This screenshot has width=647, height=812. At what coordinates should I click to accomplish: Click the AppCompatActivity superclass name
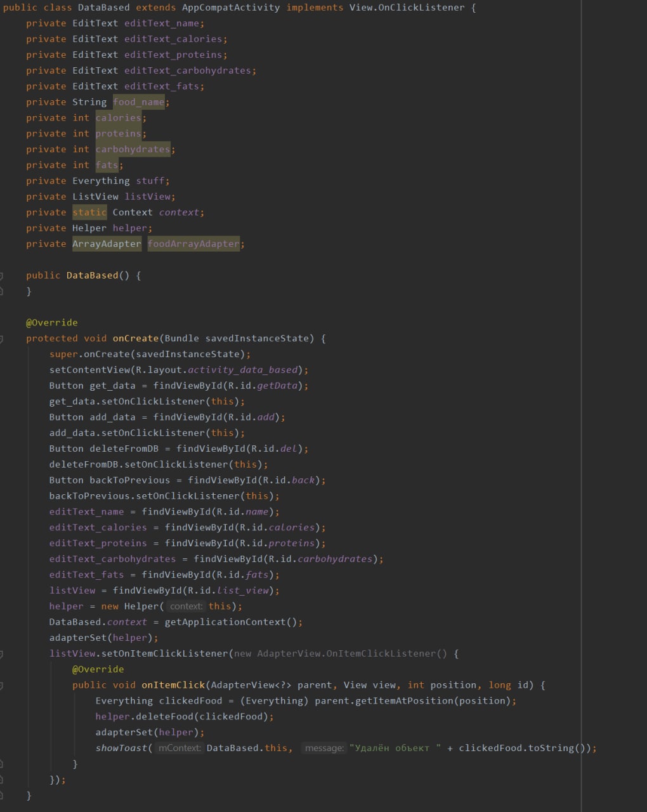pyautogui.click(x=231, y=8)
